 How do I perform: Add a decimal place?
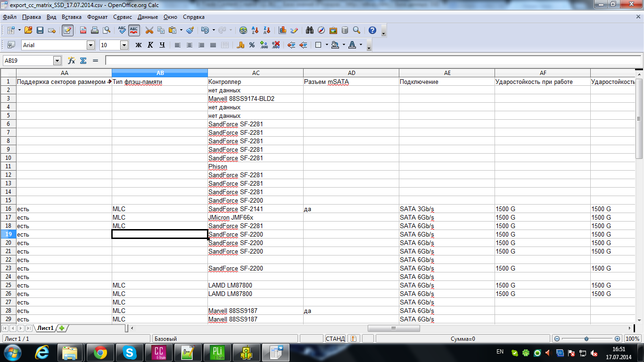(264, 45)
